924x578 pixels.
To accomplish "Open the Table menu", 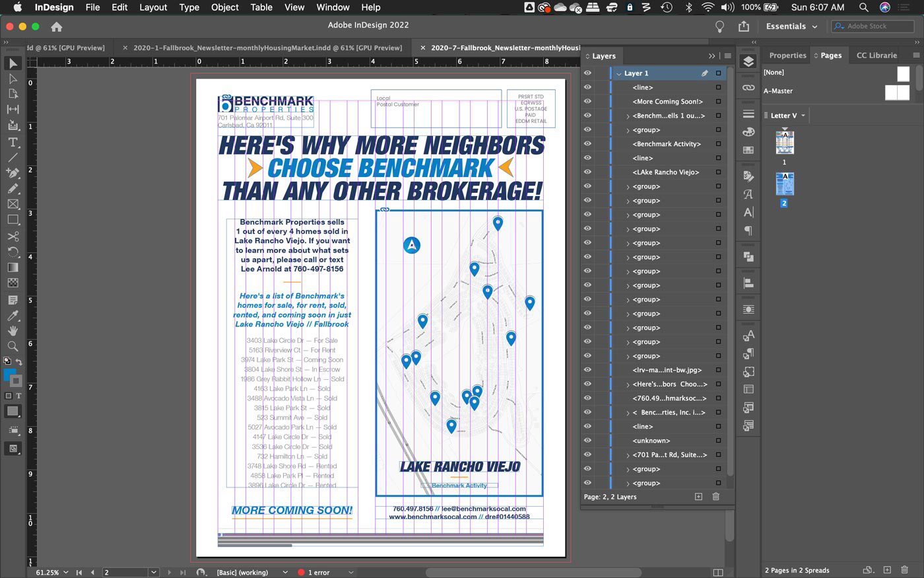I will pyautogui.click(x=261, y=7).
